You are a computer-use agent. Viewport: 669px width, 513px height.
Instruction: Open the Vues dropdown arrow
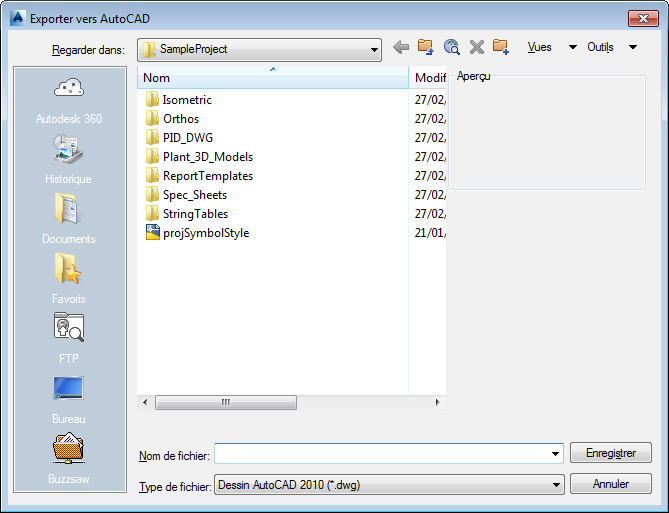pos(573,47)
